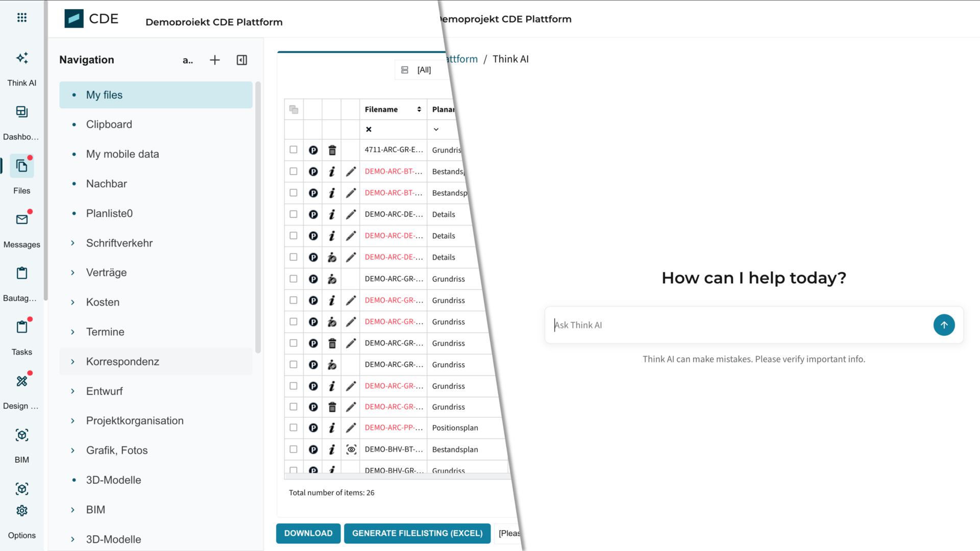980x551 pixels.
Task: Click the apps grid launcher icon
Action: point(22,18)
